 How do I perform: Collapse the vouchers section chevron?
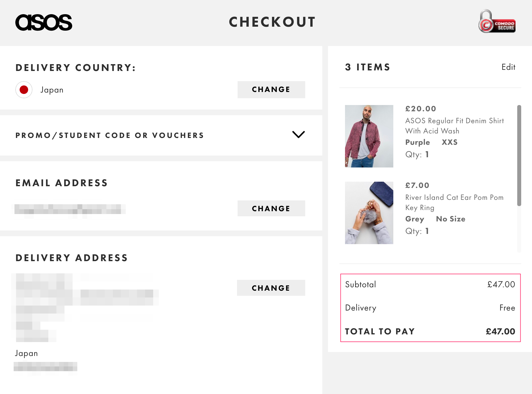click(x=299, y=135)
